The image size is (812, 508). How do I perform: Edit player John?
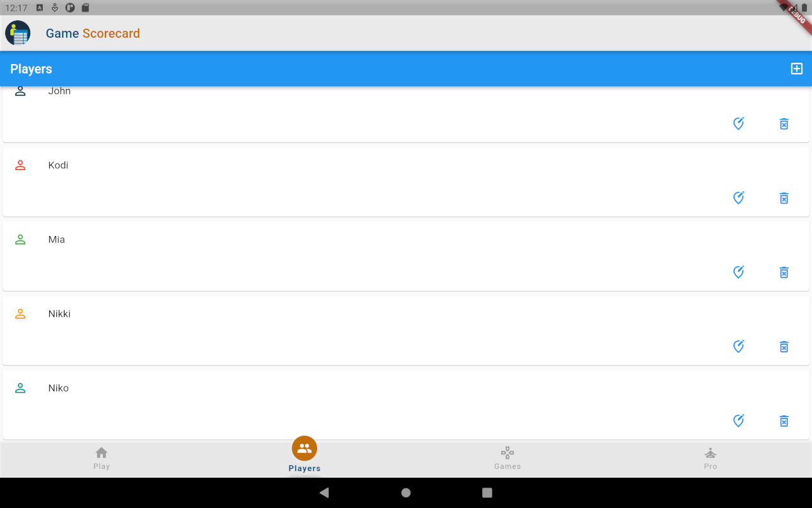(x=738, y=123)
